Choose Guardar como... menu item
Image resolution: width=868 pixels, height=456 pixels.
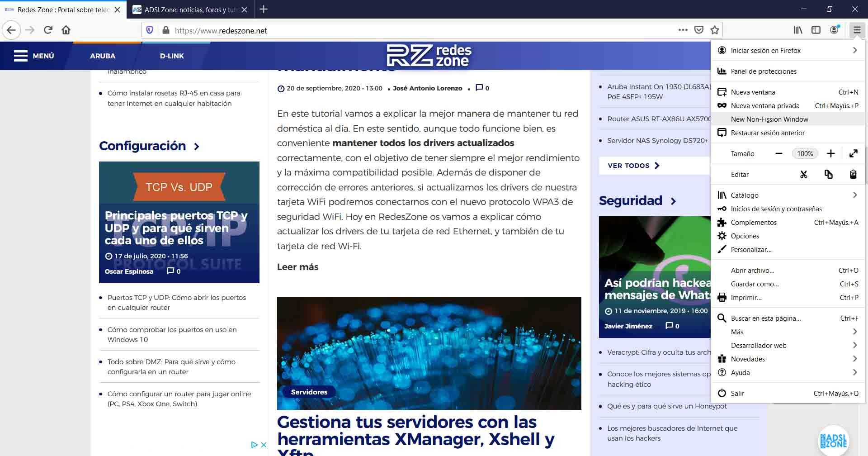click(x=788, y=284)
